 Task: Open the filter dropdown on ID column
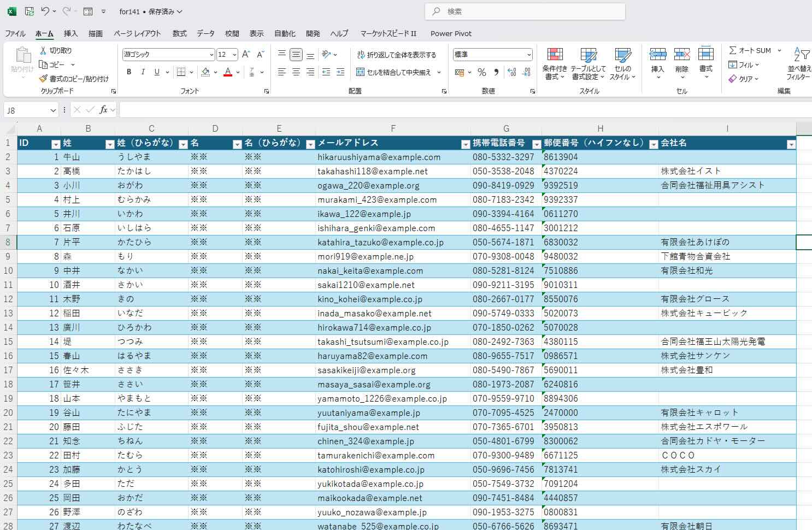point(56,144)
